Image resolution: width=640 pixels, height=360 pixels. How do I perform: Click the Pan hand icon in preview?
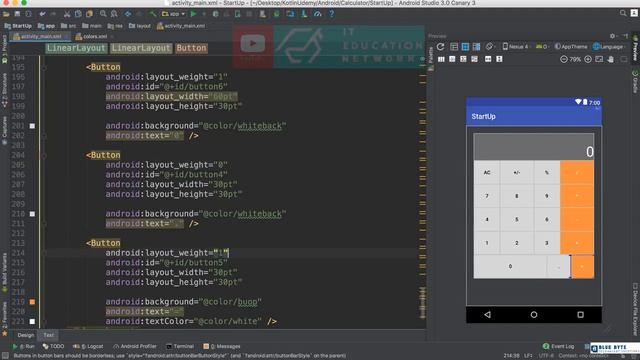point(610,59)
